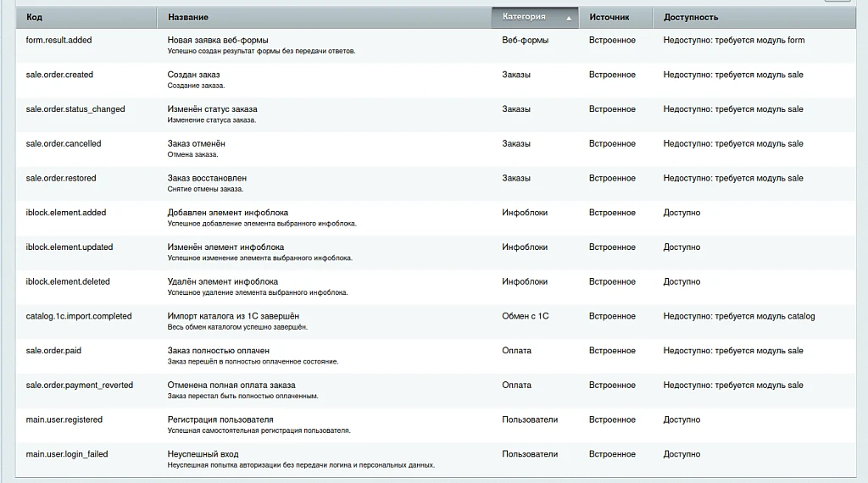Click the name Удалён элемент инфоблока

coord(223,281)
